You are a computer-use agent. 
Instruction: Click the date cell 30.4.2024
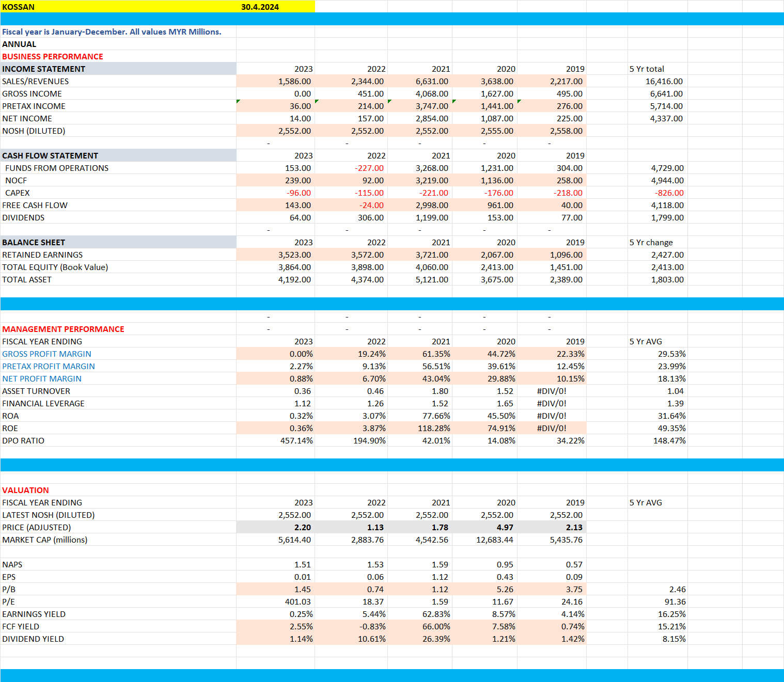tap(275, 7)
